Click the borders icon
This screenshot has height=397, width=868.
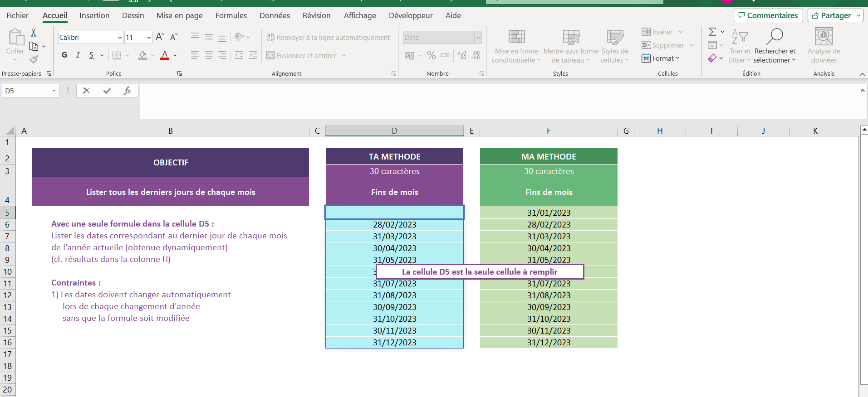[x=117, y=55]
